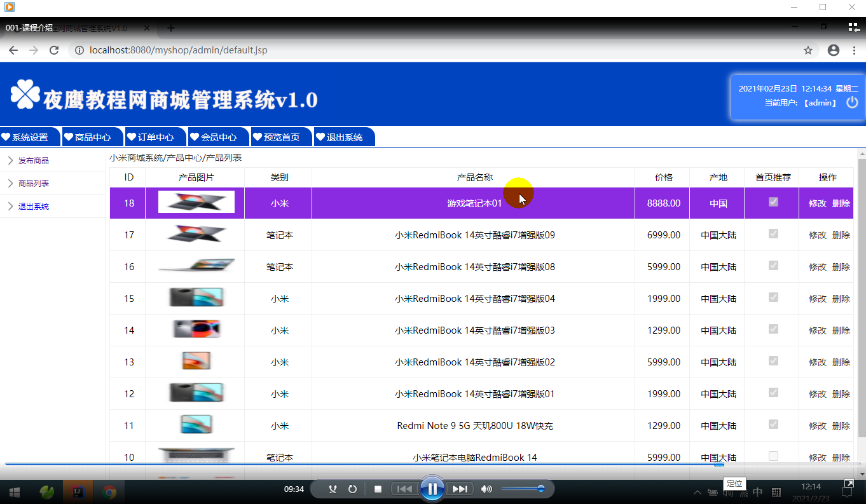Click 删除 in the ID 11 row

[841, 426]
